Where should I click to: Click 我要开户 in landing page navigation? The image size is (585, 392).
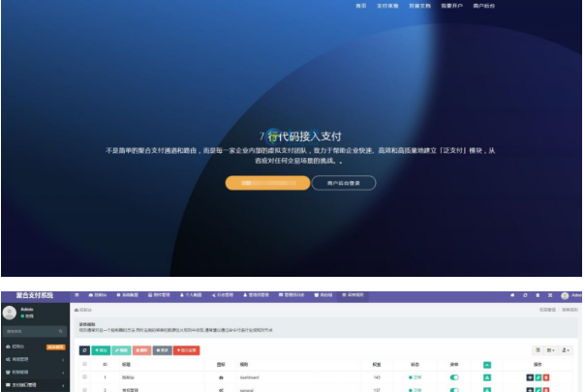(451, 6)
